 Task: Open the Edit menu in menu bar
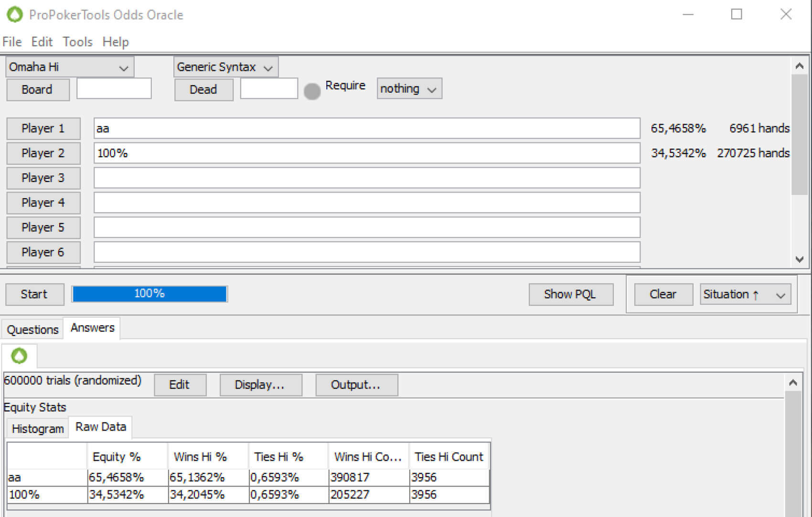click(x=42, y=42)
